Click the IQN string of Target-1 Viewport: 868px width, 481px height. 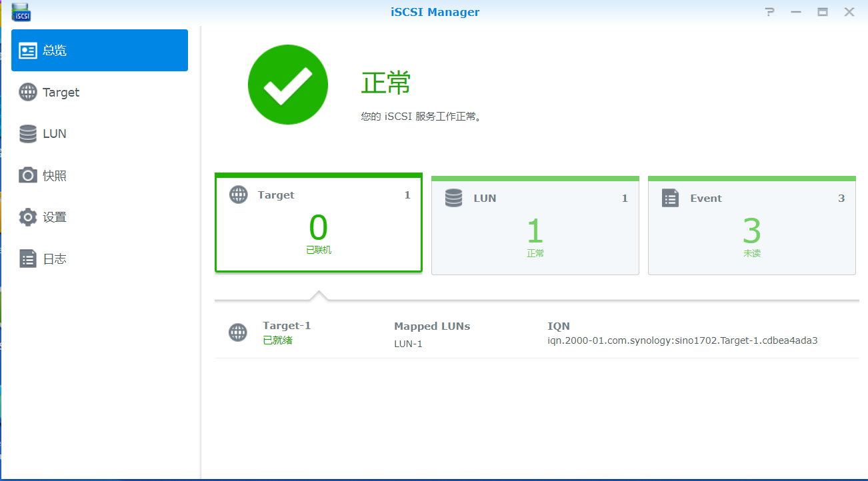point(682,340)
